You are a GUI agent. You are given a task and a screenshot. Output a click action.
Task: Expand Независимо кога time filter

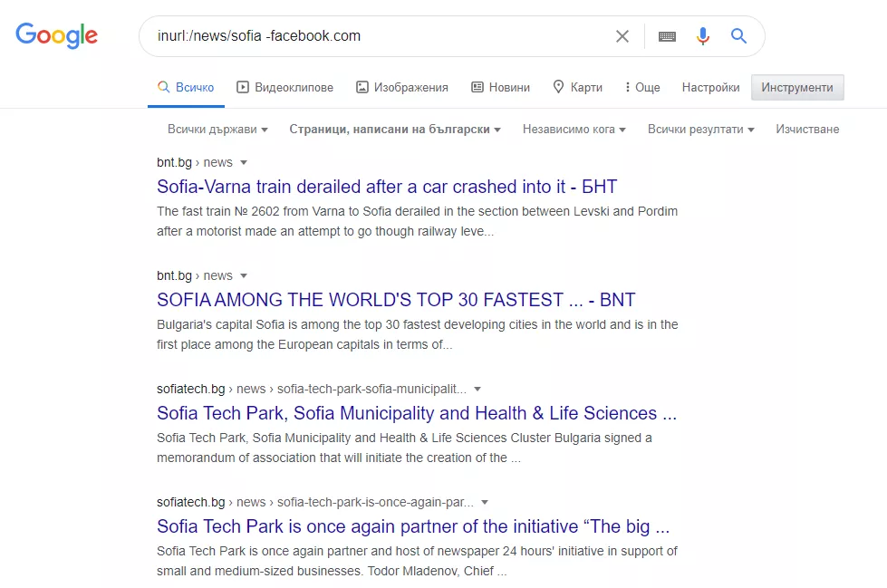[574, 129]
